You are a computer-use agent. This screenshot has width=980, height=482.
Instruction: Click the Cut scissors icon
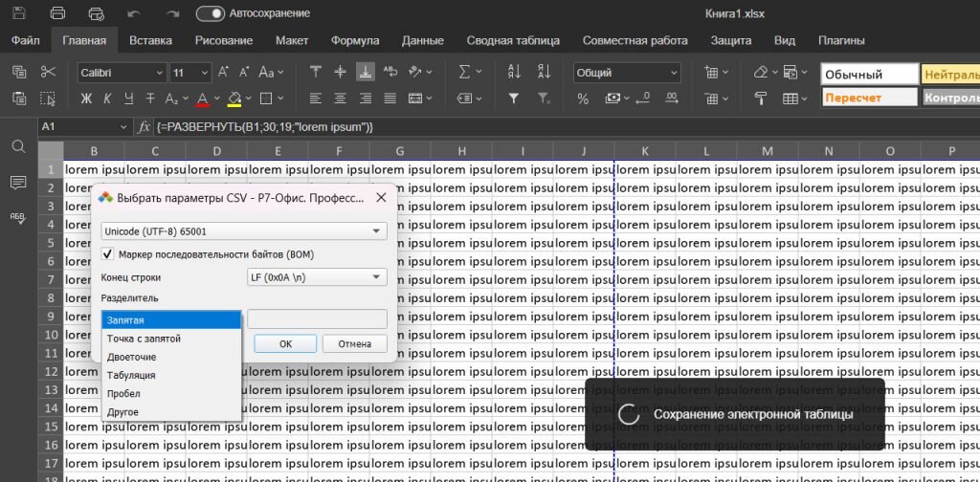48,72
